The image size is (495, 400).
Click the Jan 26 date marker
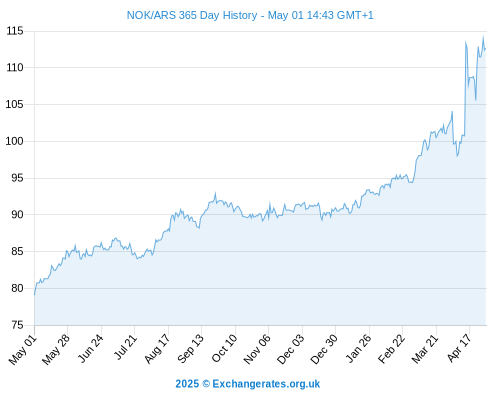[x=358, y=349]
